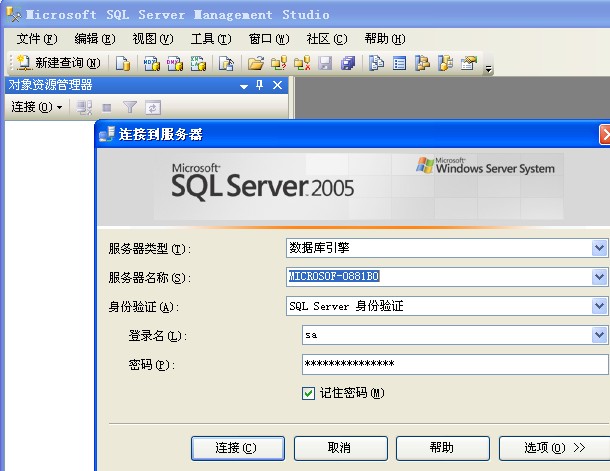Viewport: 610px width, 471px height.
Task: Open the 工具(T) menu
Action: pyautogui.click(x=211, y=39)
